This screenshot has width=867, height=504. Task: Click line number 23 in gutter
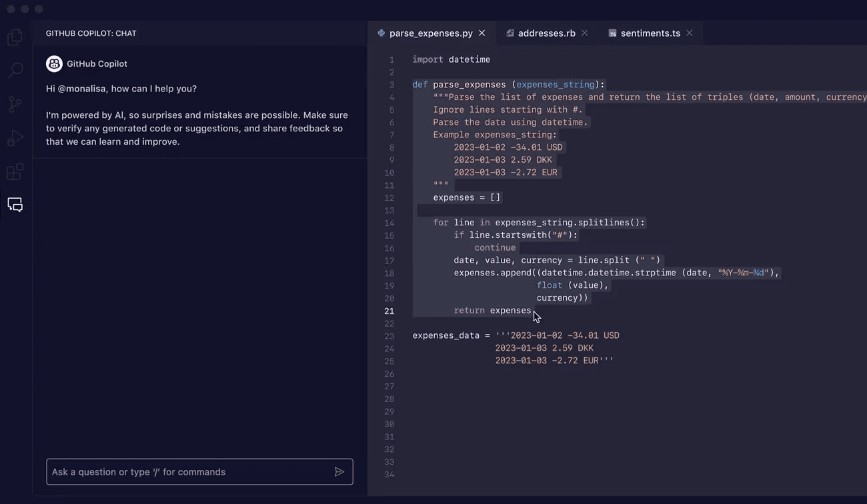(x=389, y=336)
